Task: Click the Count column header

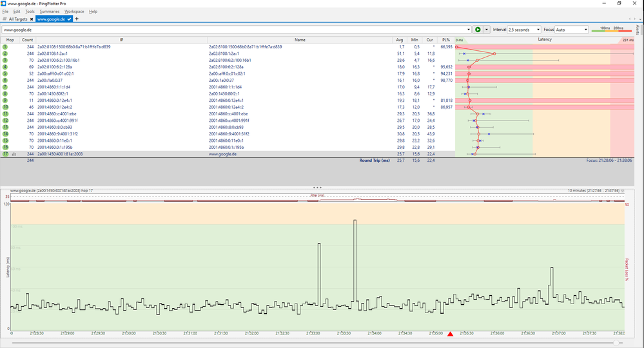Action: tap(28, 40)
